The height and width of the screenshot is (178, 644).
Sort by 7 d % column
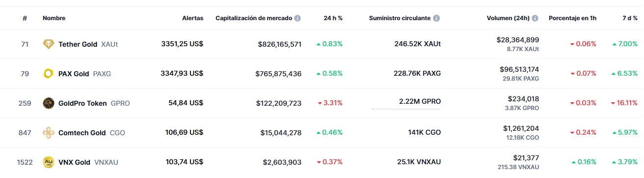coord(630,18)
